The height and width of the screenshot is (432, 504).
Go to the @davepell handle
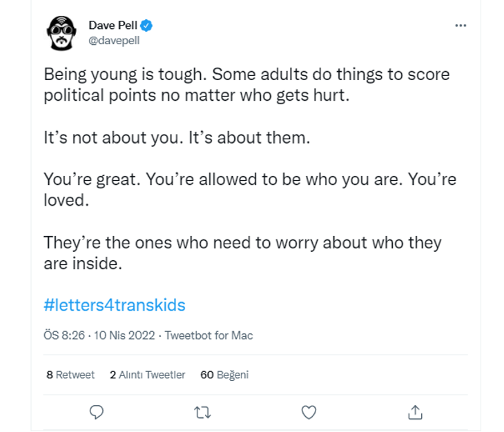click(x=114, y=41)
